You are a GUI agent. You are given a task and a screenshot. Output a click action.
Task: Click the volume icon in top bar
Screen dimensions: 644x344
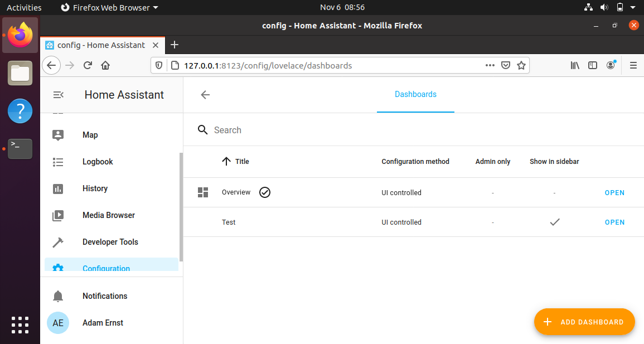(604, 7)
